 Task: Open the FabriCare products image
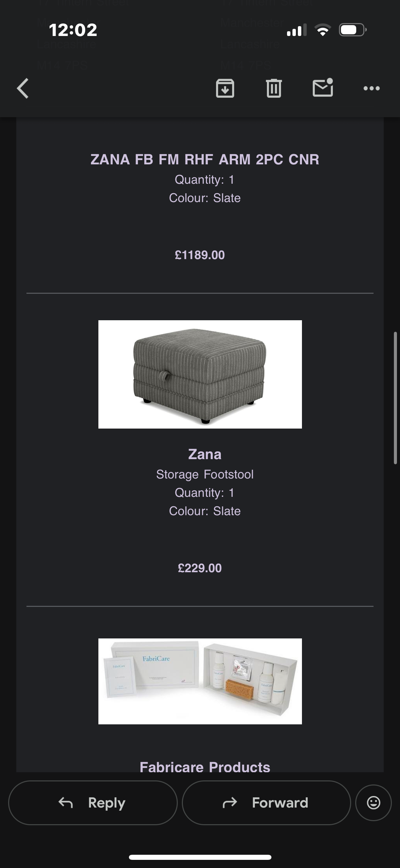(x=200, y=681)
